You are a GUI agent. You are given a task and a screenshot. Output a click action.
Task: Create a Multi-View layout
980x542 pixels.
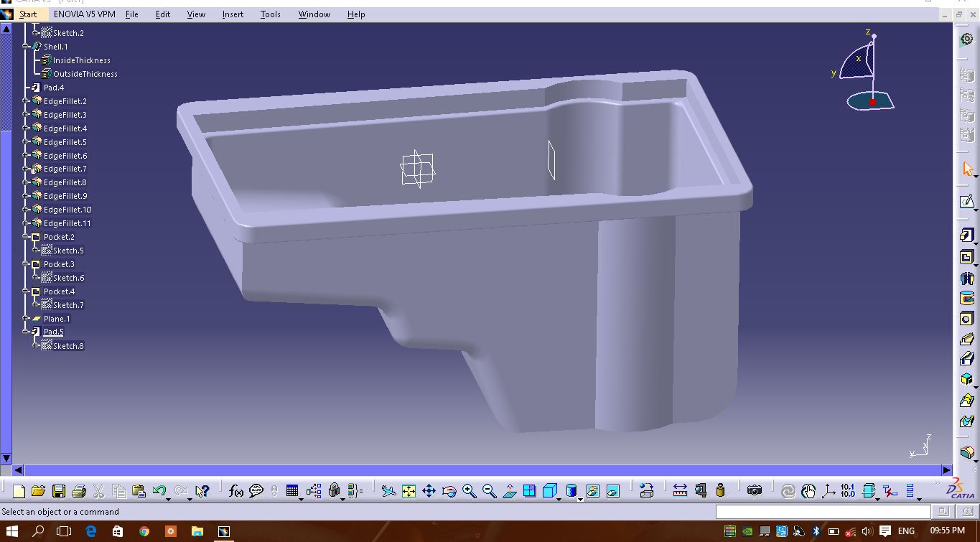(x=529, y=491)
